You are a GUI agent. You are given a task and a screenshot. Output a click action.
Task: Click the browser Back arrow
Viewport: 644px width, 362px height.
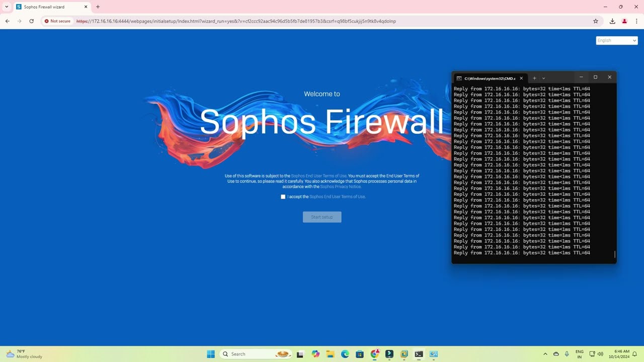coord(8,21)
